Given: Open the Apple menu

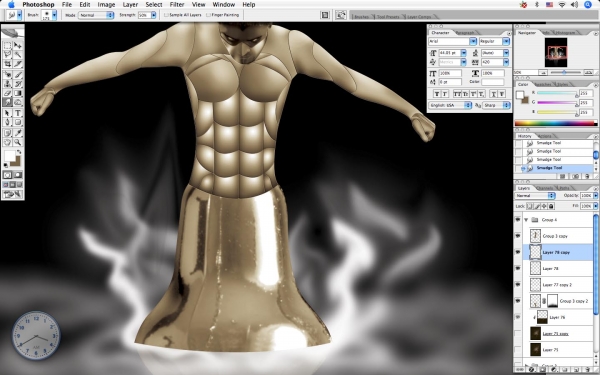Looking at the screenshot, I should coord(11,5).
